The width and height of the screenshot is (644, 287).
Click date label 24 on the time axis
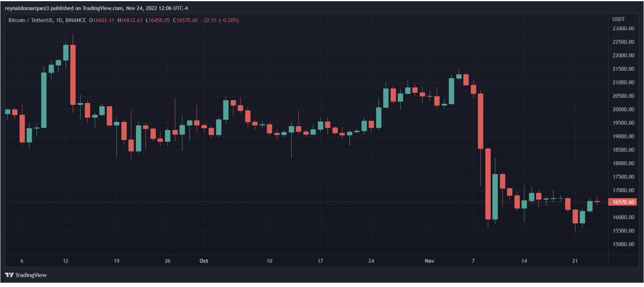[371, 261]
